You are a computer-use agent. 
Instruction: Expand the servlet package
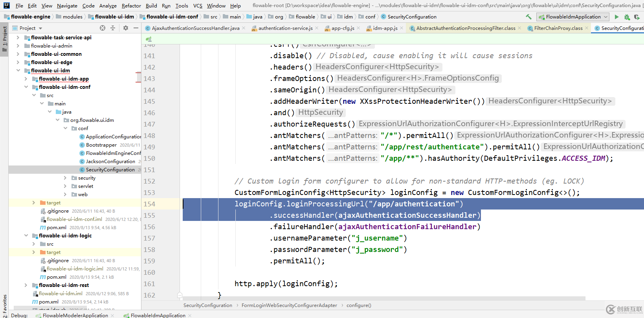[x=65, y=186]
